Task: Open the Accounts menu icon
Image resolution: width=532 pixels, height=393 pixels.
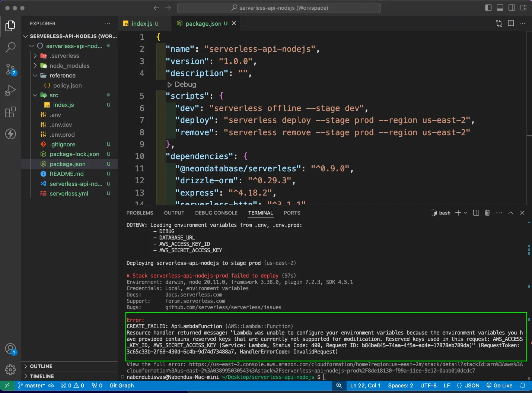Action: 10,349
